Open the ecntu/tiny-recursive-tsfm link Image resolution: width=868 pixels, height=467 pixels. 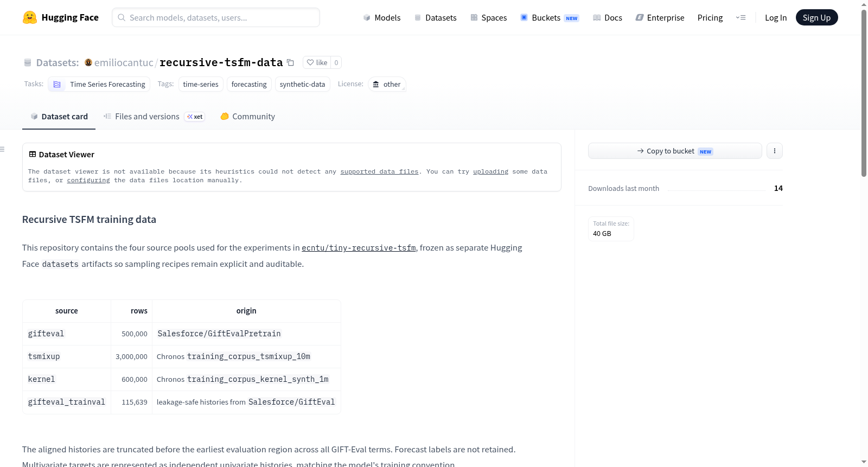click(359, 248)
